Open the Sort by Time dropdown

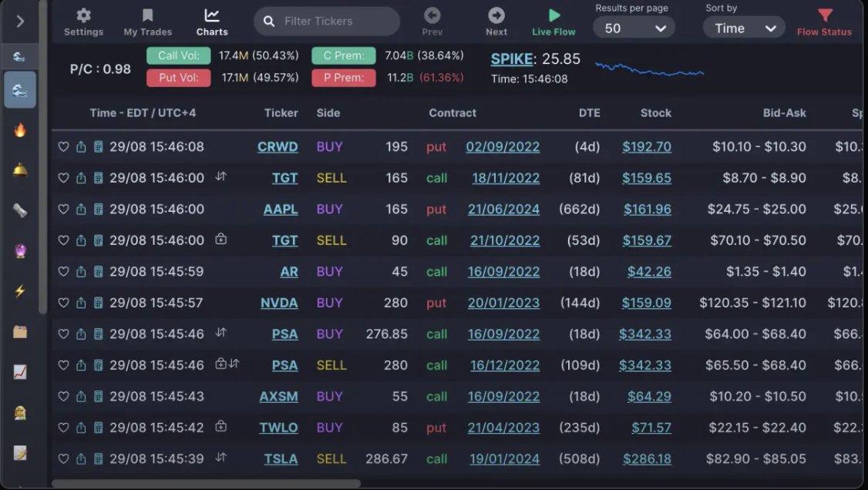pos(744,28)
